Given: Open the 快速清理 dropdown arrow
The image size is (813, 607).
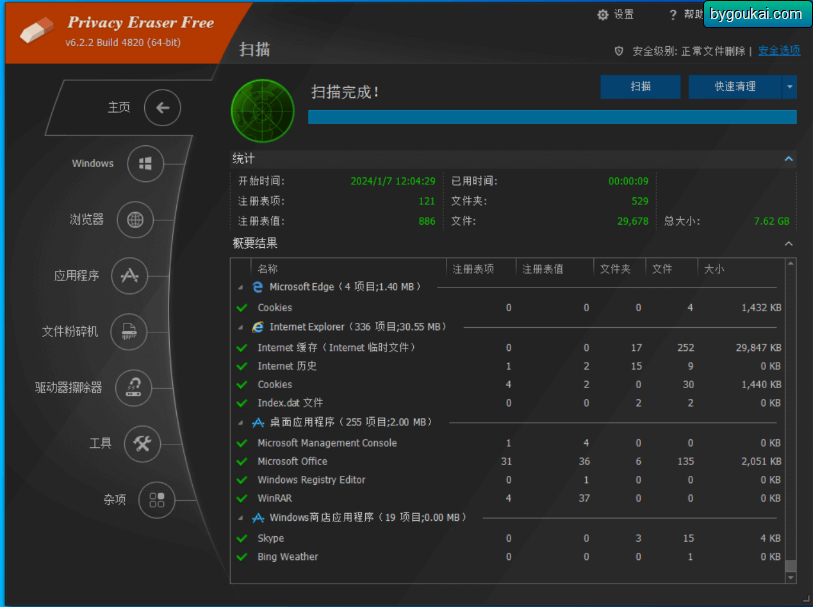Looking at the screenshot, I should (x=789, y=87).
